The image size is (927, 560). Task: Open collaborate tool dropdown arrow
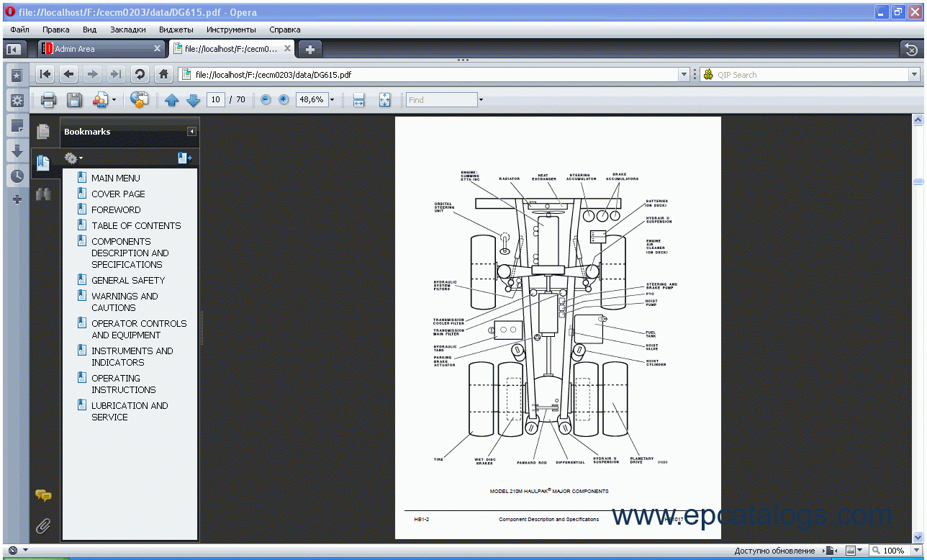tap(114, 100)
